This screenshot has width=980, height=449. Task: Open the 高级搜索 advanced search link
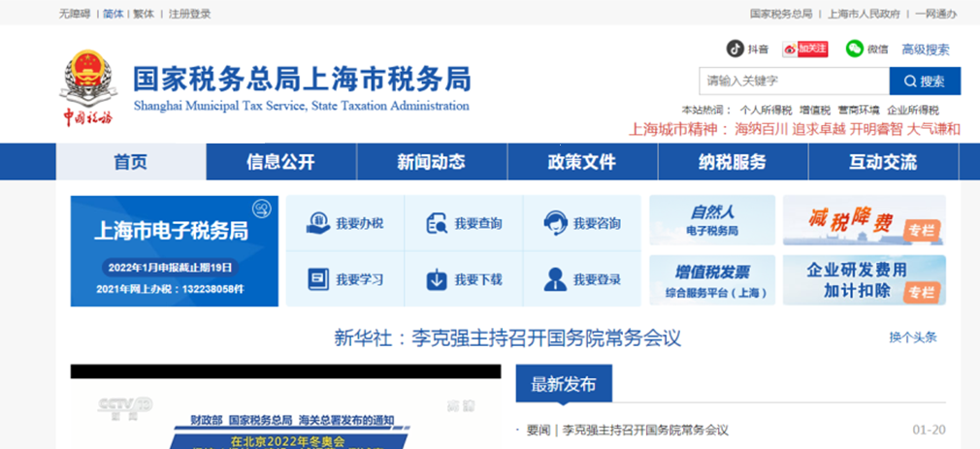[925, 49]
